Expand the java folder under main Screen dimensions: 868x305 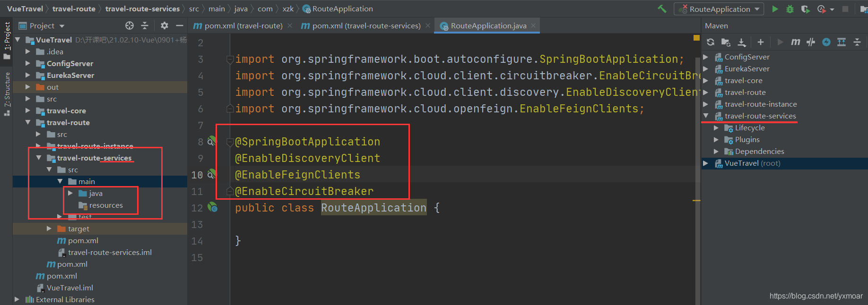[x=70, y=193]
